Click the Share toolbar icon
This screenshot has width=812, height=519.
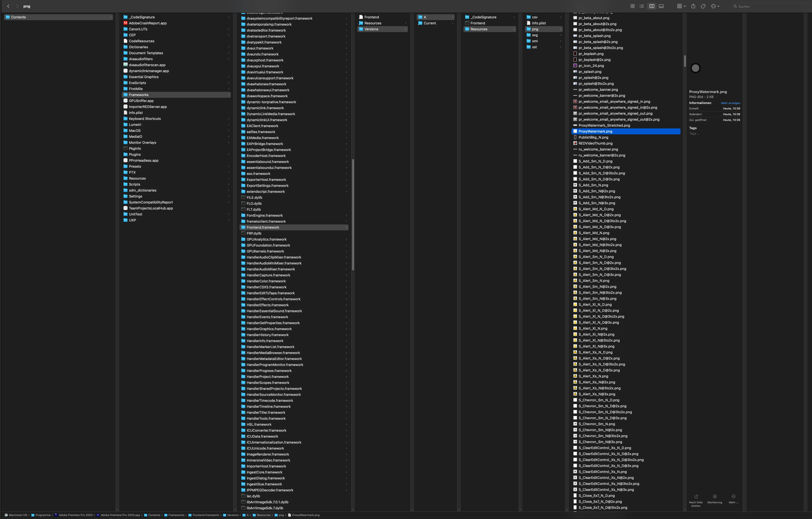click(693, 6)
